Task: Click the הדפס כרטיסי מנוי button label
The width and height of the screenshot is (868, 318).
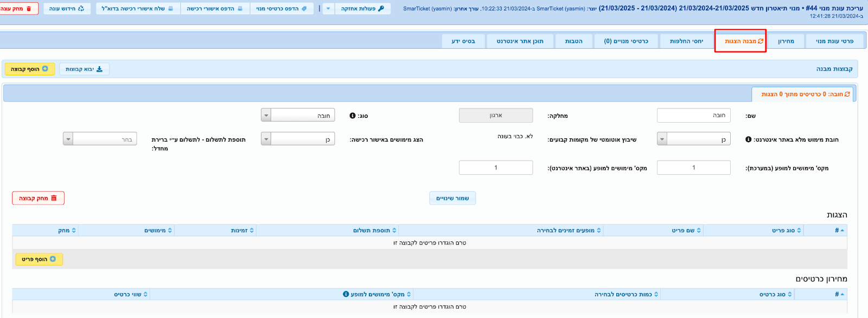Action: [277, 9]
